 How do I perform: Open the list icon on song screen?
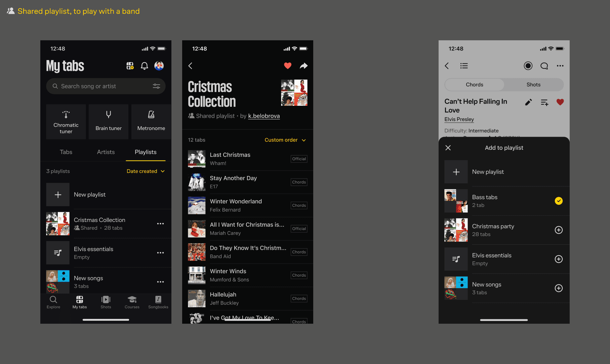(x=464, y=66)
